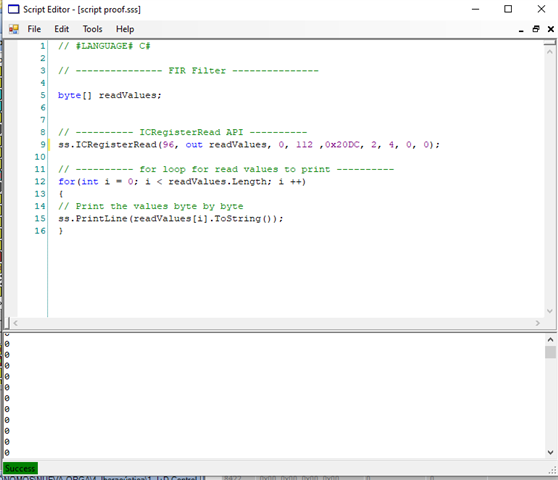Click the for loop statement on line 12

[182, 182]
